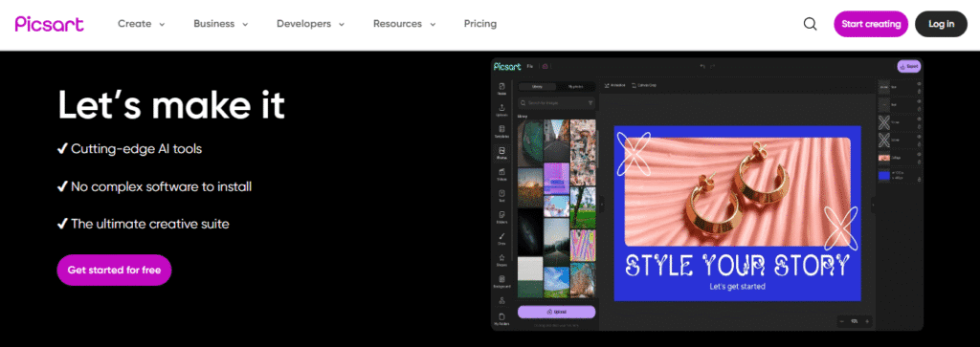Open My Folders in editor sidebar
The width and height of the screenshot is (980, 347).
click(x=501, y=319)
